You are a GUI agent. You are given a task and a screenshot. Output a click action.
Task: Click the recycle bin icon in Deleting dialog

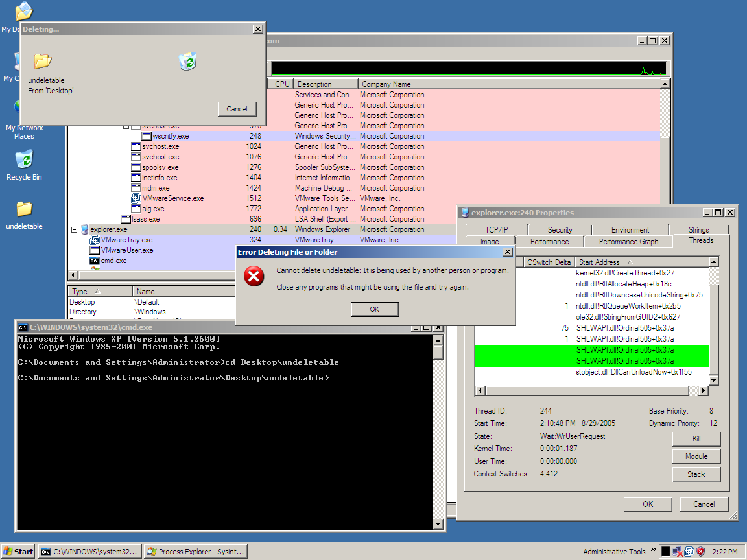click(187, 62)
